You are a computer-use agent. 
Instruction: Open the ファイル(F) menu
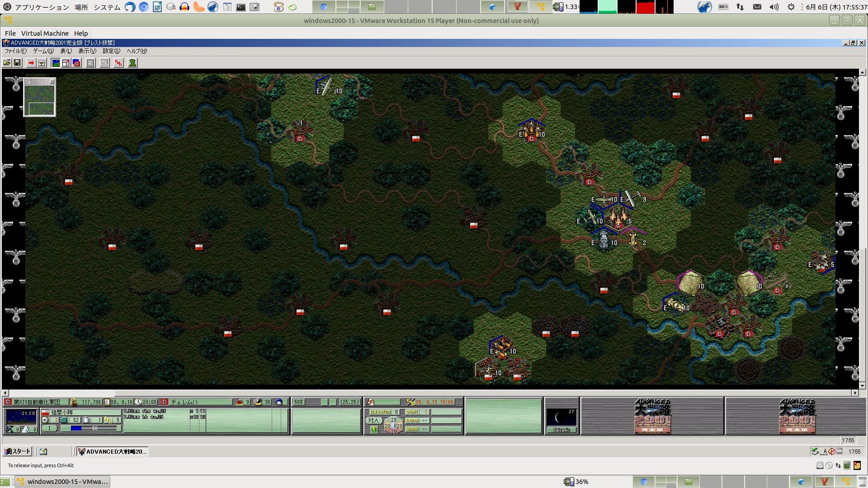pyautogui.click(x=15, y=51)
